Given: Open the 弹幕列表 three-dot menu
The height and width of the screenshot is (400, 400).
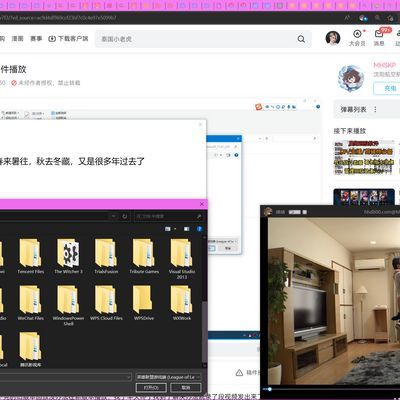Looking at the screenshot, I should tap(375, 109).
